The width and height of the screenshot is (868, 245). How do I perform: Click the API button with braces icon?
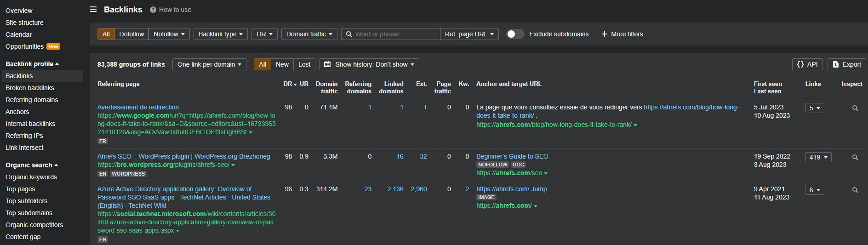[x=807, y=64]
